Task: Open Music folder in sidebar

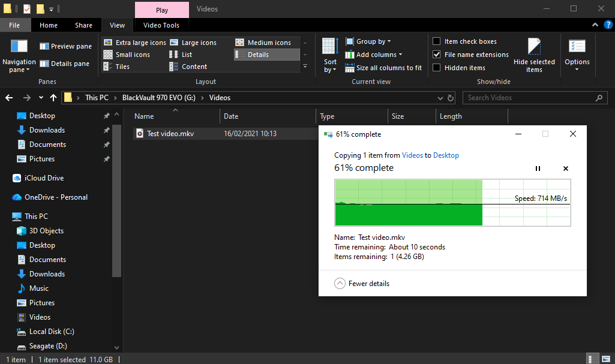Action: coord(39,288)
